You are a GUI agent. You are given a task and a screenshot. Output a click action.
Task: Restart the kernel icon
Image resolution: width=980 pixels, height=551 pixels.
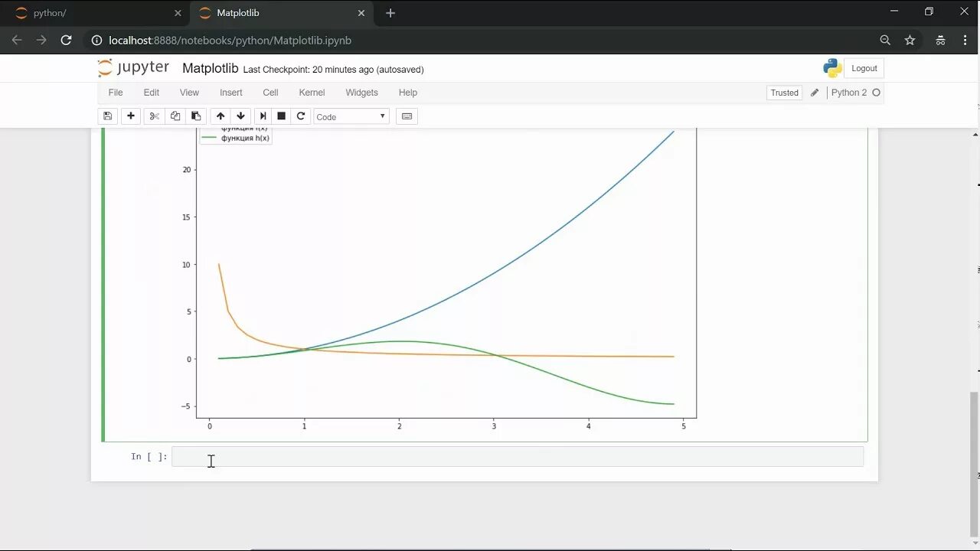point(301,116)
